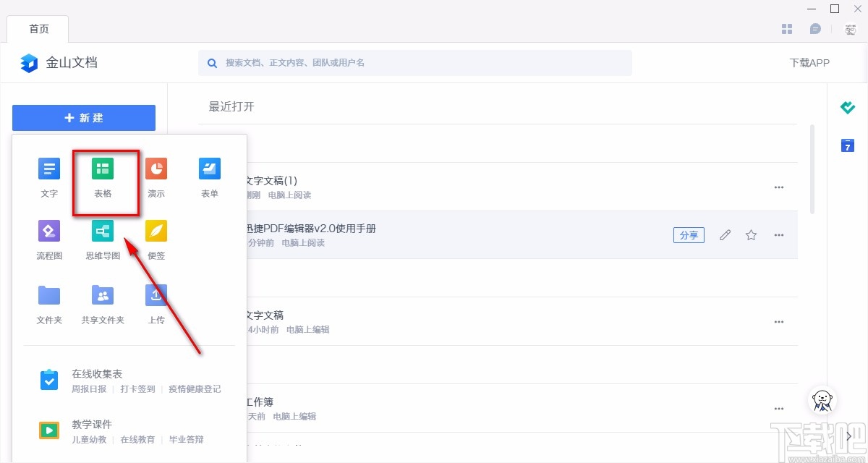Select the 流程图 flowchart icon

pyautogui.click(x=48, y=241)
